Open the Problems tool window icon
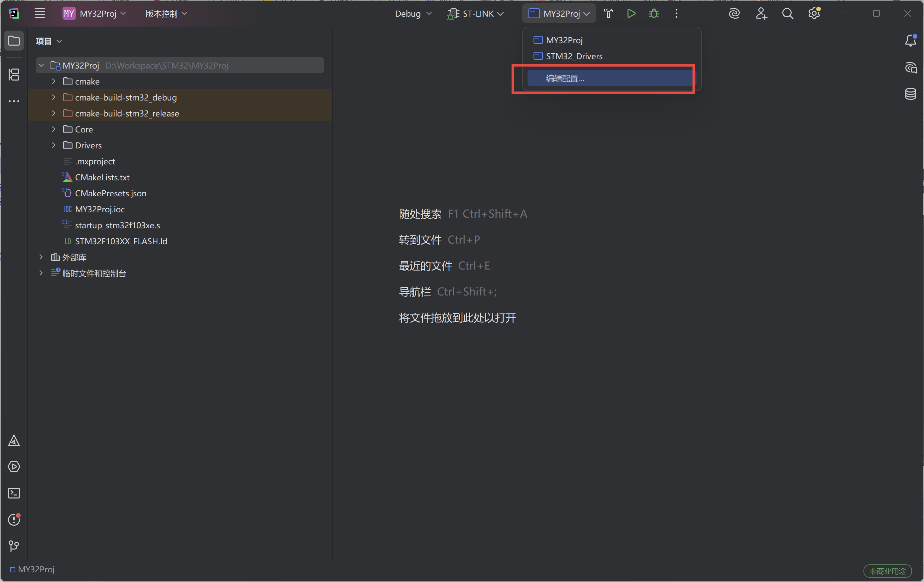The image size is (924, 582). (14, 519)
